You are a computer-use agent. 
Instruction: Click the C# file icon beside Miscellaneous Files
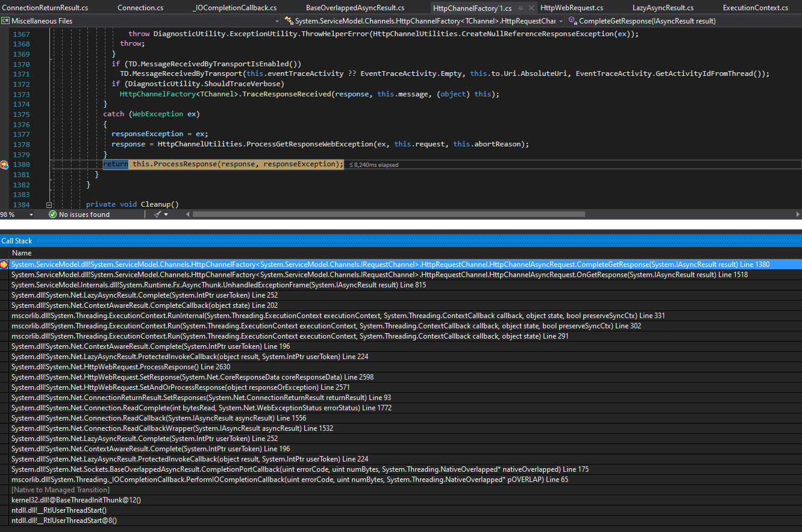[x=5, y=20]
